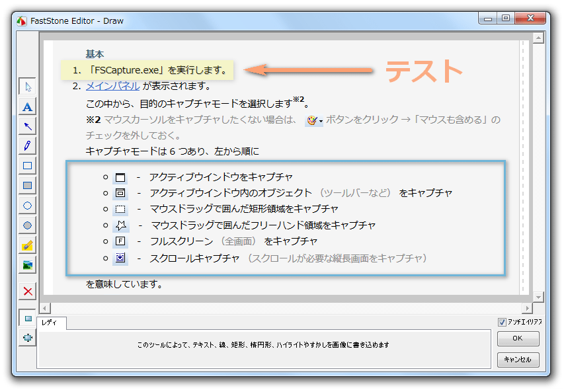
Task: Select the hollow rectangle tool
Action: point(27,166)
